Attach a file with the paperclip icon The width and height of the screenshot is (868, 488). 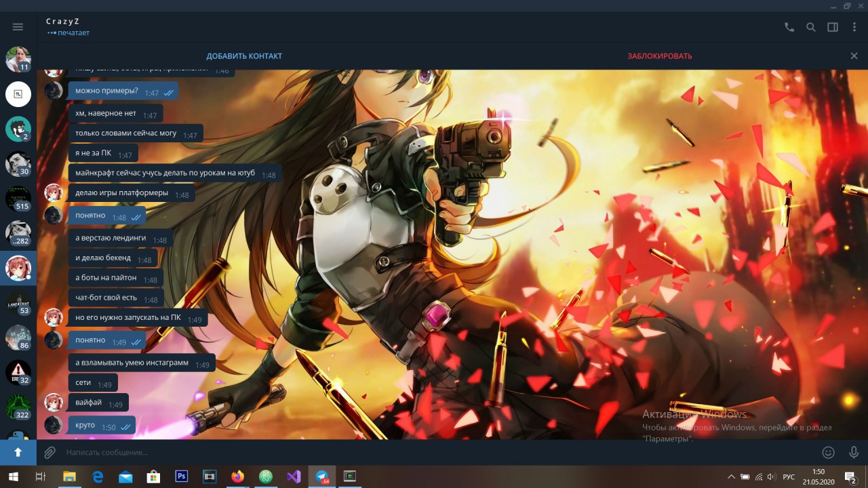50,452
